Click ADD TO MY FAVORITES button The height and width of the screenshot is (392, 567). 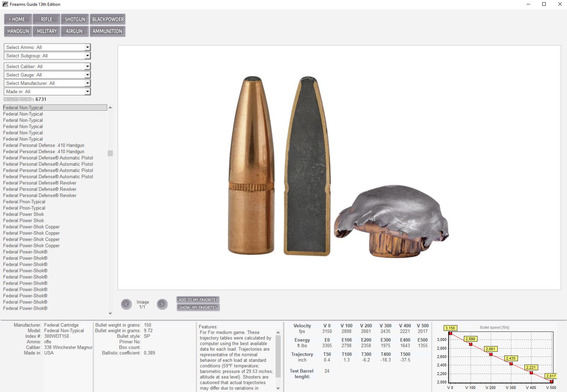(x=198, y=300)
